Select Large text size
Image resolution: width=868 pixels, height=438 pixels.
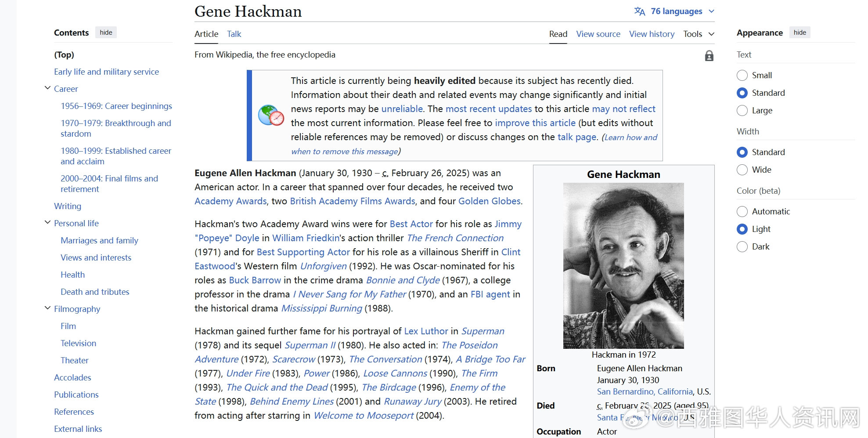point(742,110)
